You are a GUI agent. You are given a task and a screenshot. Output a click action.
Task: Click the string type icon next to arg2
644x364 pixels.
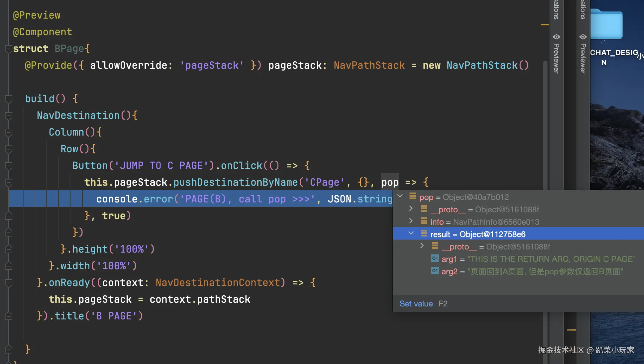(x=435, y=271)
